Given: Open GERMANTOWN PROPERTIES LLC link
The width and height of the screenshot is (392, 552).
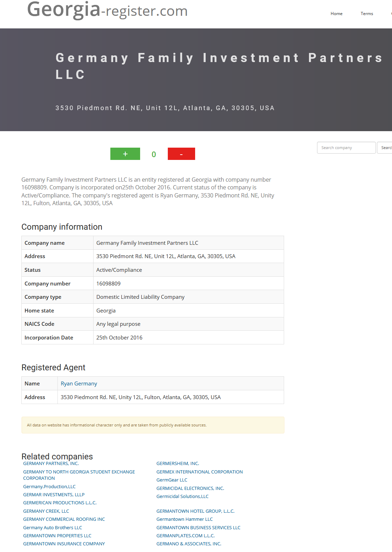Looking at the screenshot, I should tap(57, 536).
